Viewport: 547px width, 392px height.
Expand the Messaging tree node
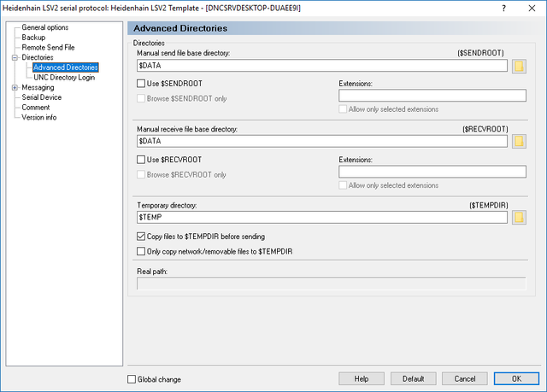pyautogui.click(x=15, y=87)
